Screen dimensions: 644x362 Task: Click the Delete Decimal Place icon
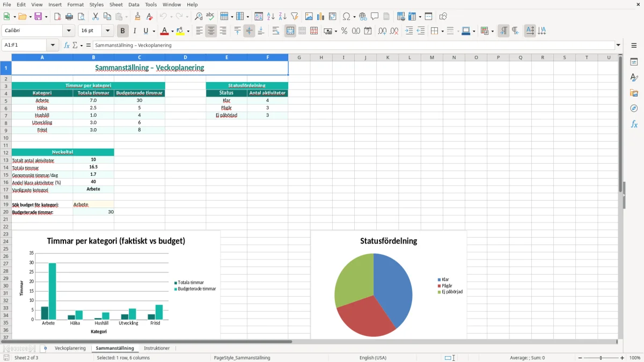click(394, 31)
